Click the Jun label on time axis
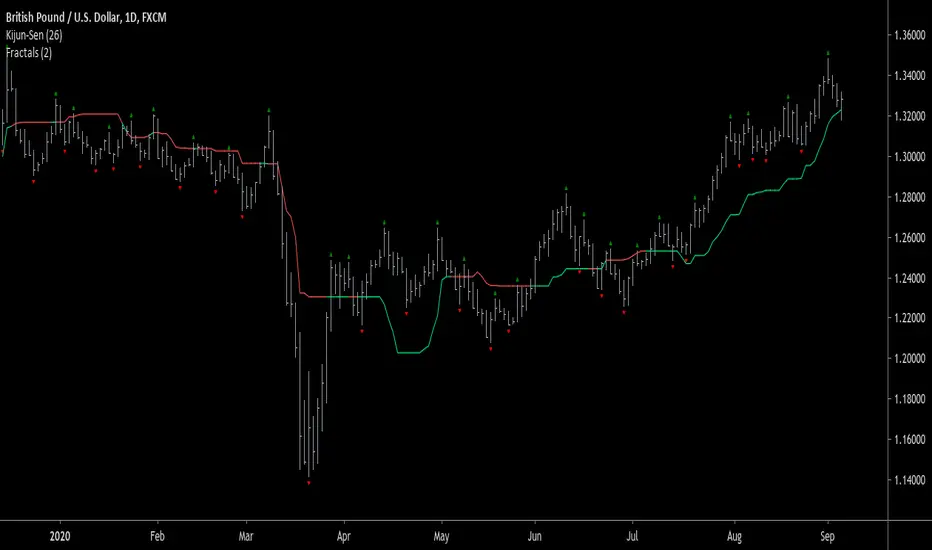The width and height of the screenshot is (932, 550). (x=534, y=536)
